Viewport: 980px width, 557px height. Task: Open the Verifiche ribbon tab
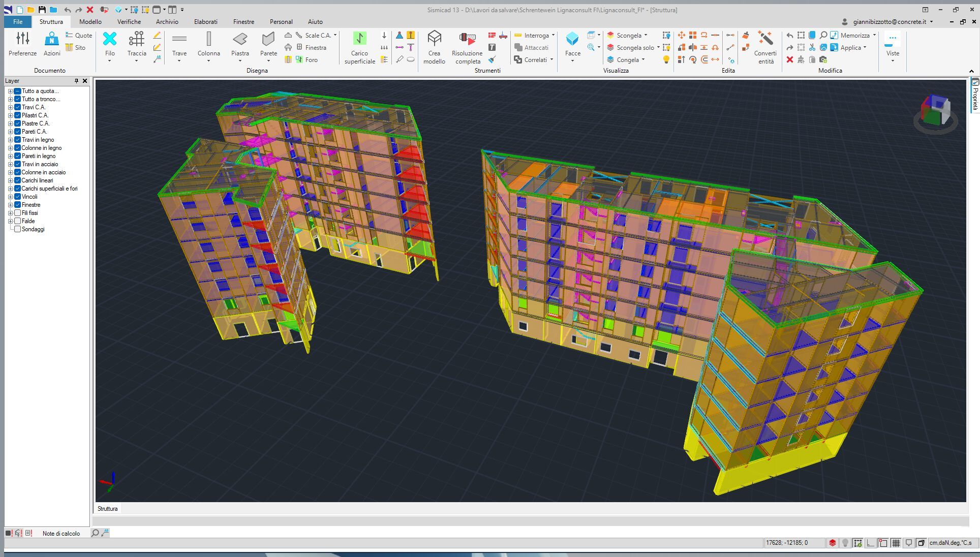pyautogui.click(x=129, y=21)
